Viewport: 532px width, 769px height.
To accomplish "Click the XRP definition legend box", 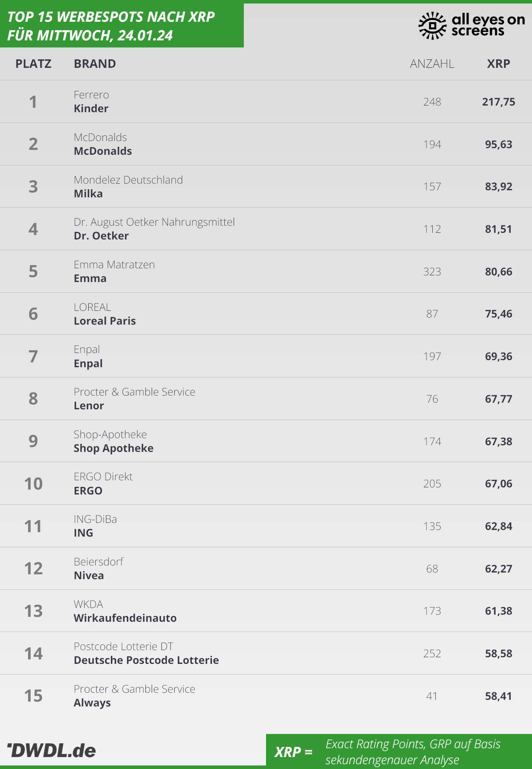I will (399, 752).
